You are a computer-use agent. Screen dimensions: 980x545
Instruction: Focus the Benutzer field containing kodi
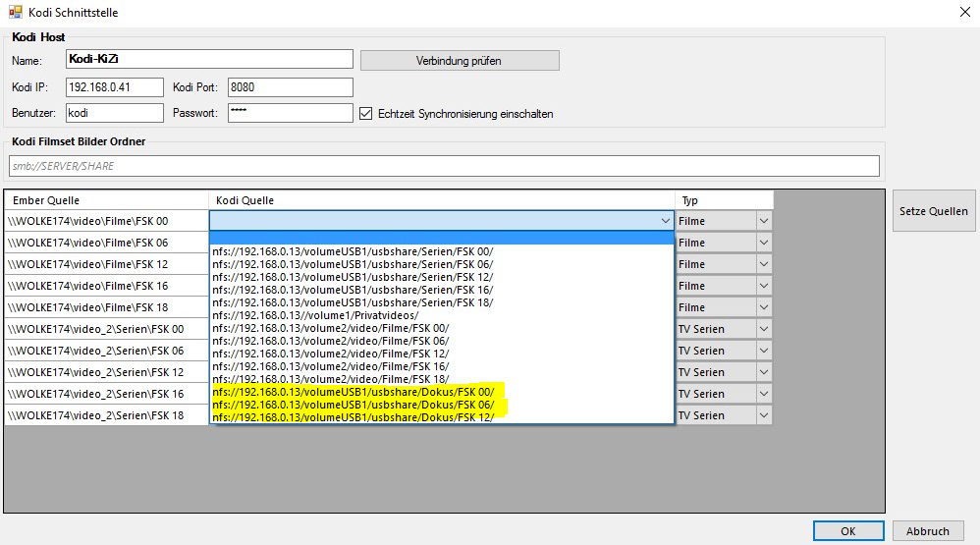click(x=114, y=113)
